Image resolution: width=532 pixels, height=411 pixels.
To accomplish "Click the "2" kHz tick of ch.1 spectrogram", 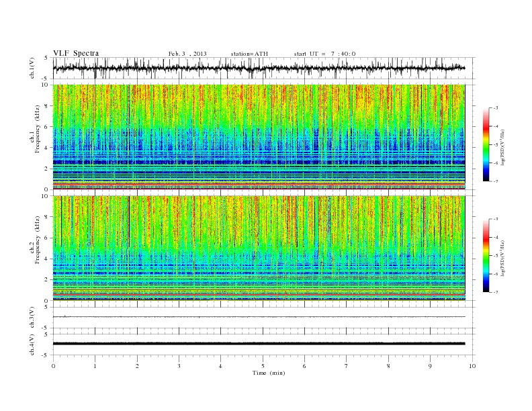I will [x=47, y=169].
